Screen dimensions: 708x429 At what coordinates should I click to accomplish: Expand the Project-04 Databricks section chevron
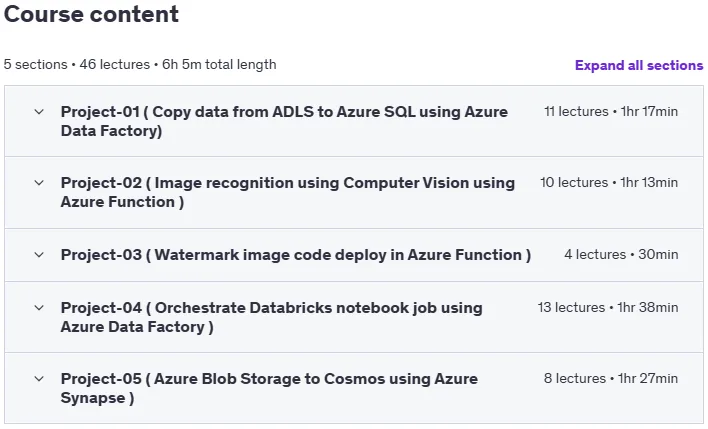(39, 308)
